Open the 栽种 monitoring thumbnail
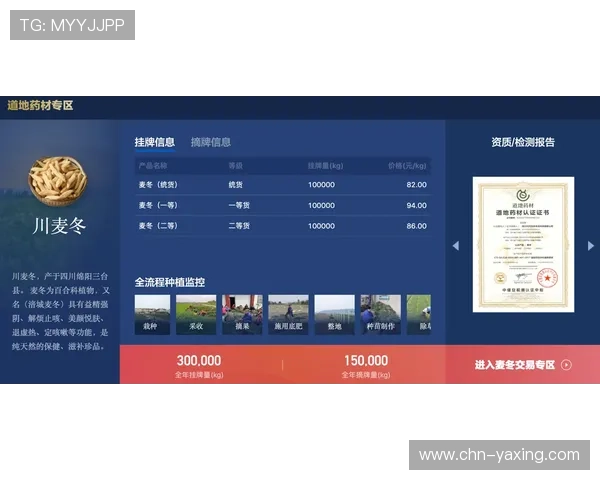The image size is (600, 480). click(152, 315)
